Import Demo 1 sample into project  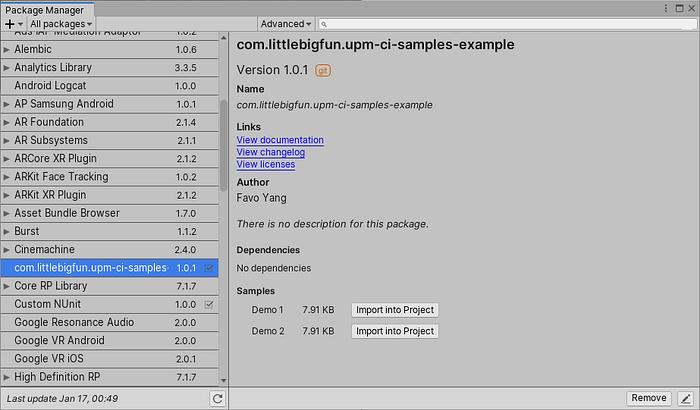point(395,310)
